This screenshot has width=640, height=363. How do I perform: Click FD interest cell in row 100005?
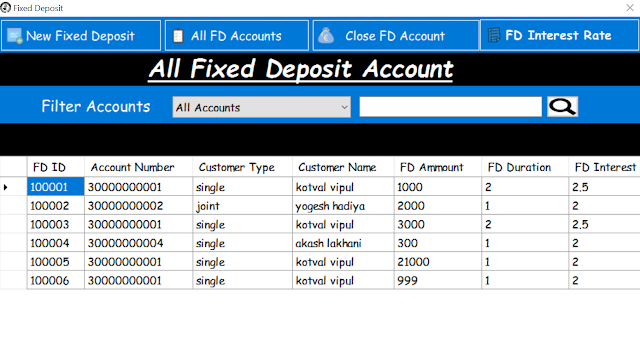[x=604, y=262]
